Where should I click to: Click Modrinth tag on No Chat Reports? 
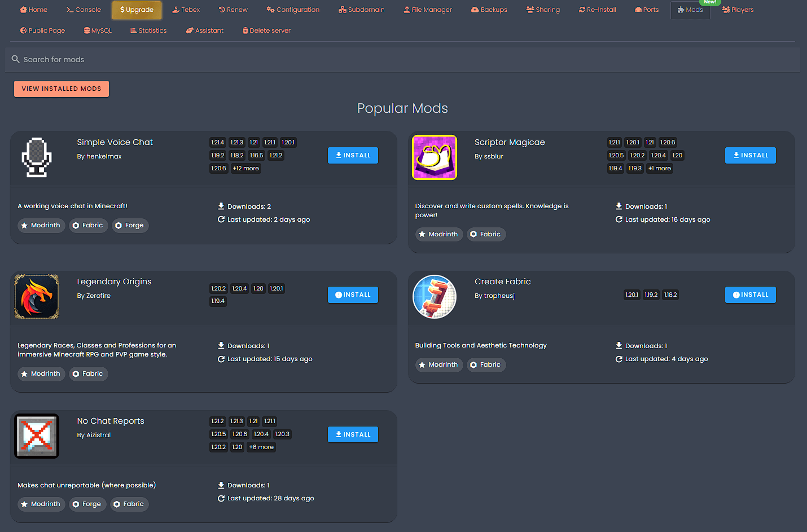(41, 504)
